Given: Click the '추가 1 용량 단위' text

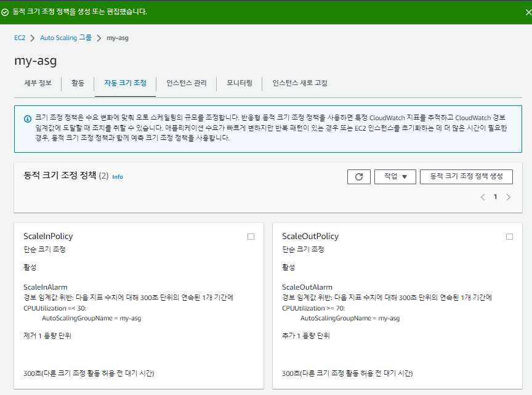Looking at the screenshot, I should 305,336.
